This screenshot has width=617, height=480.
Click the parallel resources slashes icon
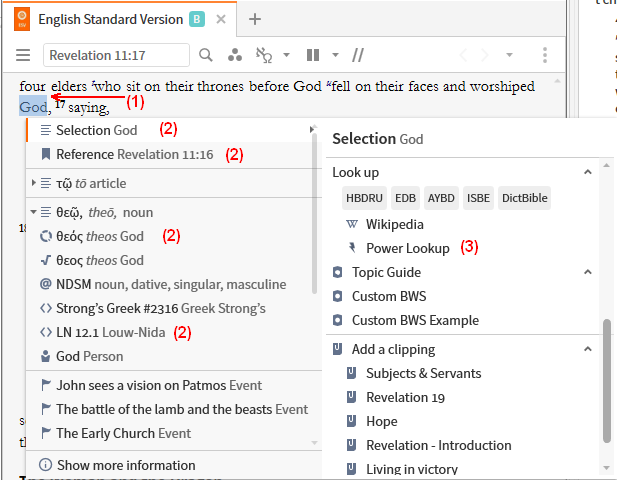(358, 55)
